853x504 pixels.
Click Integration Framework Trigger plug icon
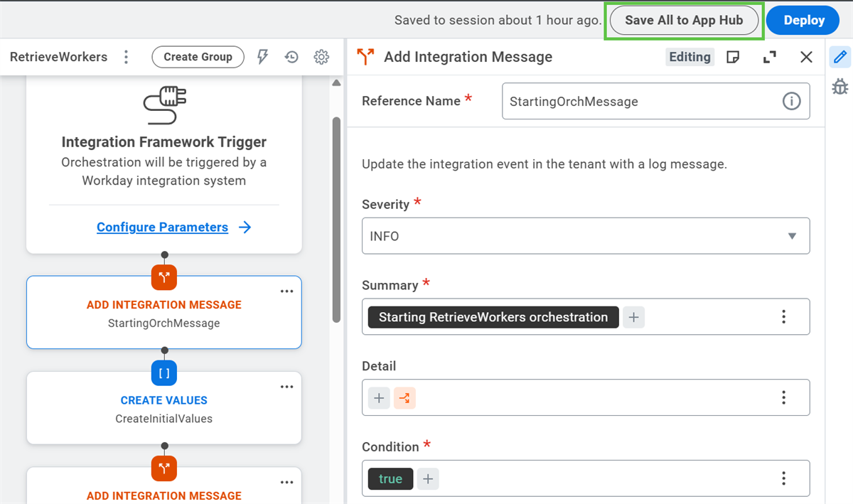tap(164, 106)
